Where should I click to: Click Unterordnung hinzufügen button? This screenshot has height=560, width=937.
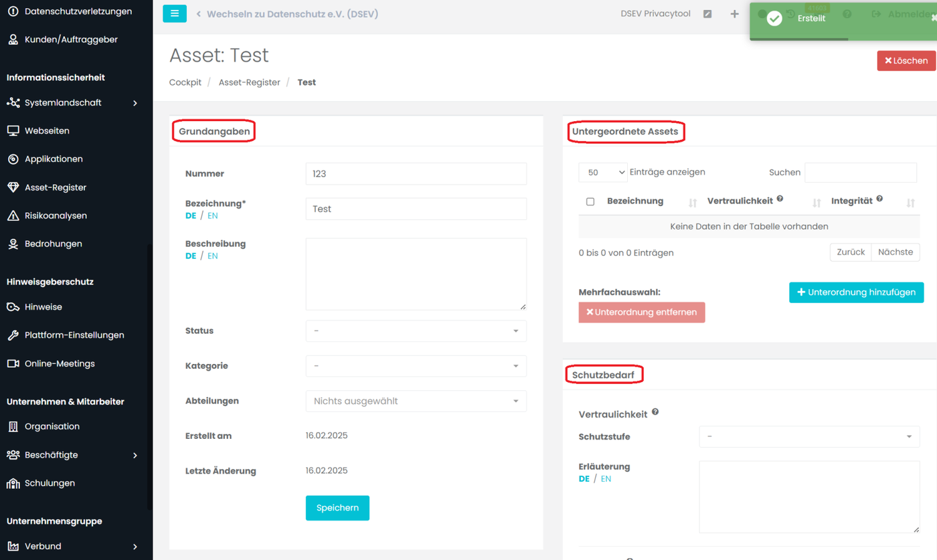(856, 292)
